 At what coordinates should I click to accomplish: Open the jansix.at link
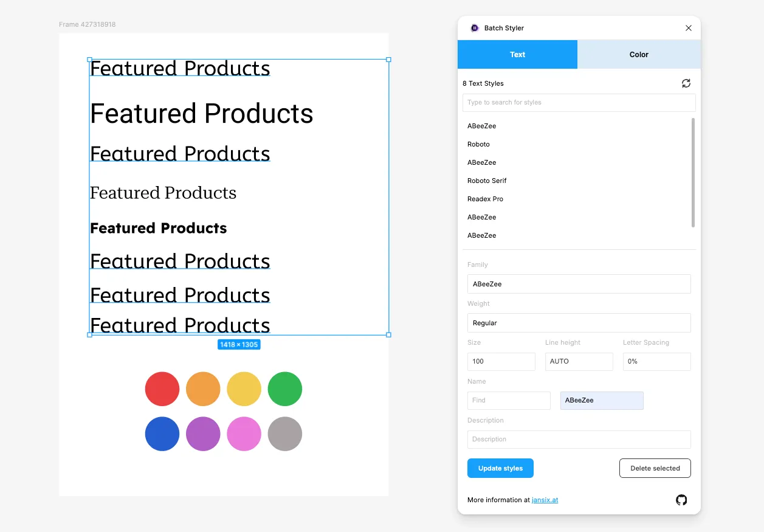(545, 500)
